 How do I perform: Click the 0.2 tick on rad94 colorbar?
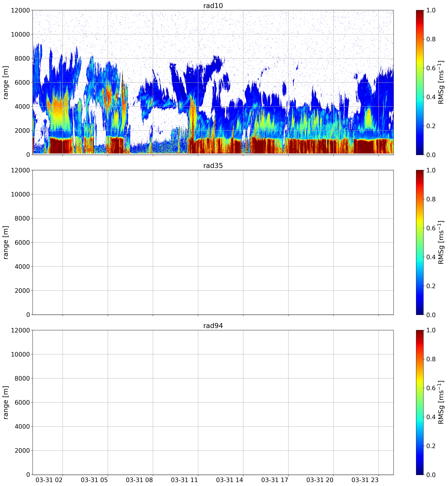point(431,446)
